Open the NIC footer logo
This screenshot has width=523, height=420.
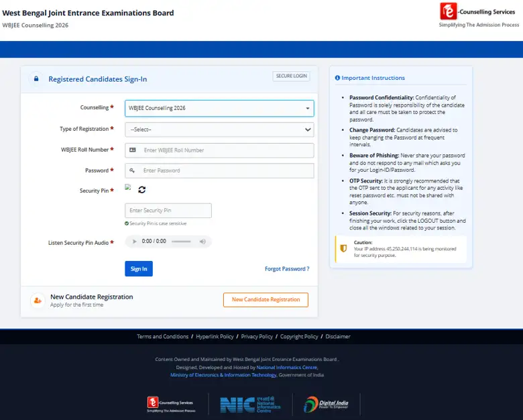click(250, 405)
